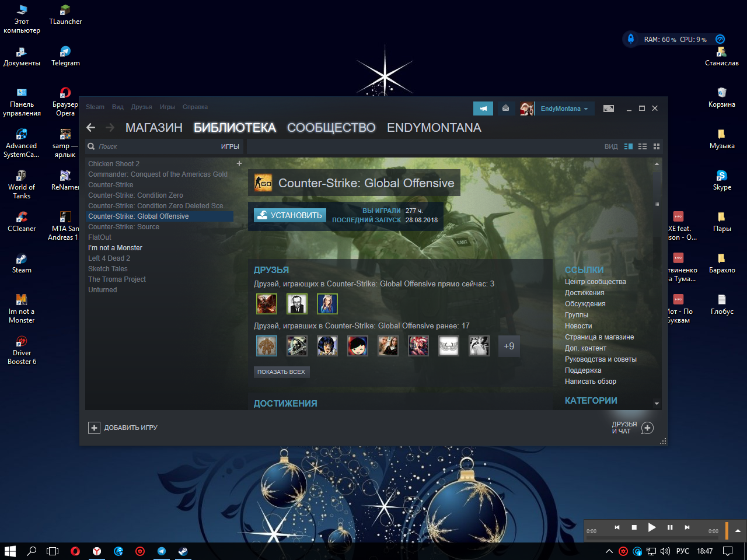Go to the МАГАЗИН tab
This screenshot has height=560, width=747.
154,128
